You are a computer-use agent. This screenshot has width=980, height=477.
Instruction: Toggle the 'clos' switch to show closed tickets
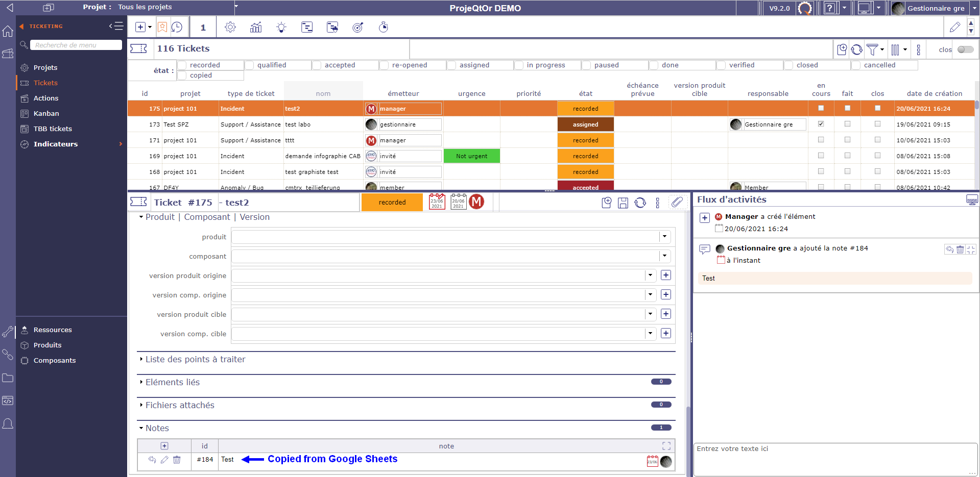pyautogui.click(x=965, y=49)
